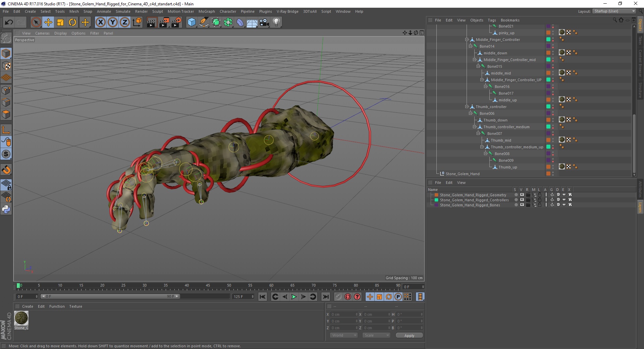Select Polygons mode in left sidebar

(6, 114)
